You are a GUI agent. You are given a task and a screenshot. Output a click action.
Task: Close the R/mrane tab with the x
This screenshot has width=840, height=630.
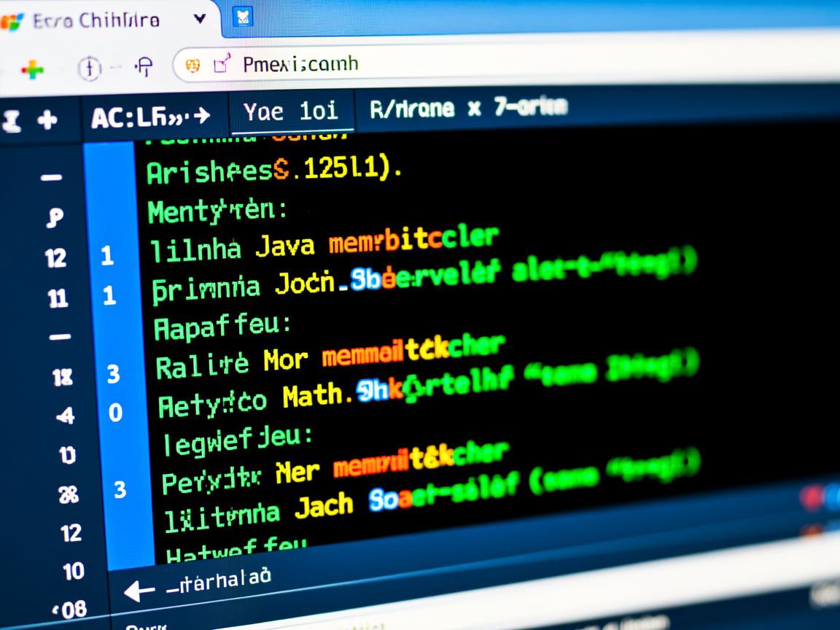pos(474,109)
